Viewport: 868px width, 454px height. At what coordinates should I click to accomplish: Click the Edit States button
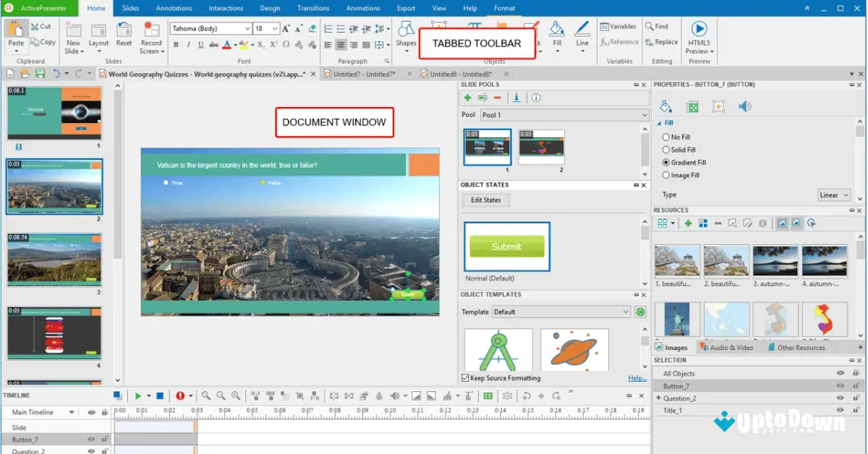[x=485, y=200]
